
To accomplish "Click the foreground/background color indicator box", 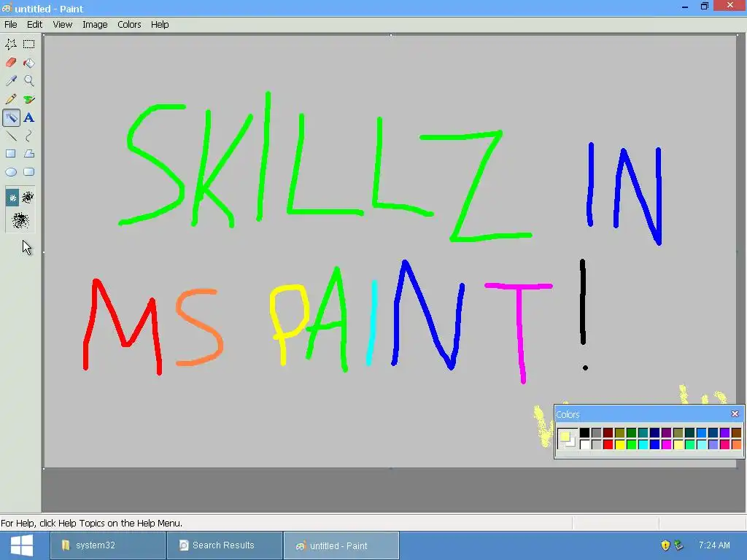I will [x=568, y=438].
